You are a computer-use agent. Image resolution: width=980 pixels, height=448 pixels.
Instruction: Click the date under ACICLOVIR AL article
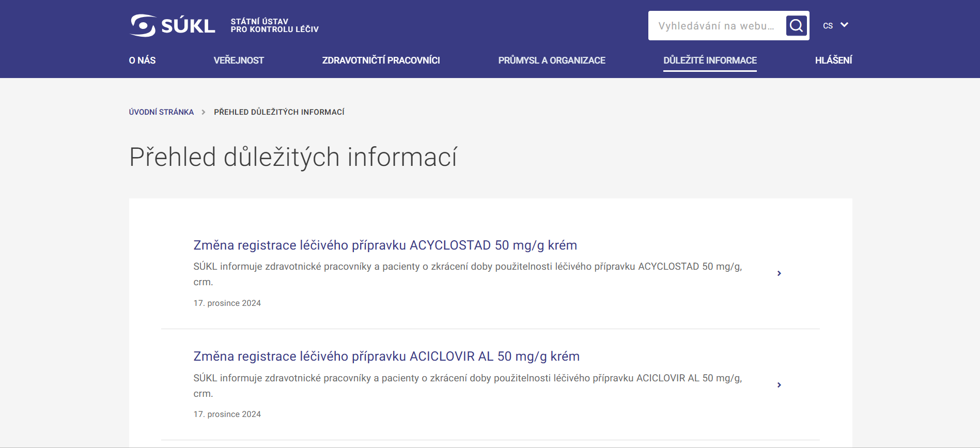point(227,414)
